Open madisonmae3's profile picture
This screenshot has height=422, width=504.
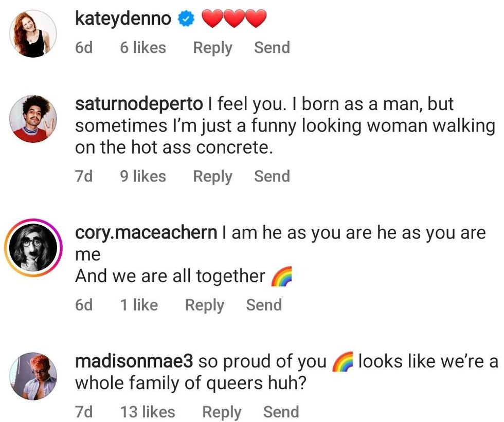click(x=33, y=376)
